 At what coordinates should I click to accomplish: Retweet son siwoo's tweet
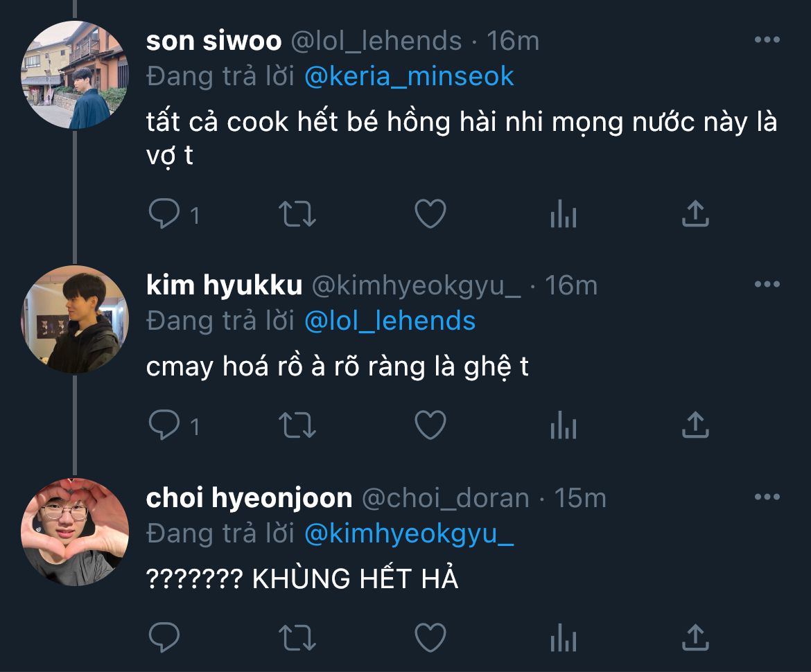point(297,215)
